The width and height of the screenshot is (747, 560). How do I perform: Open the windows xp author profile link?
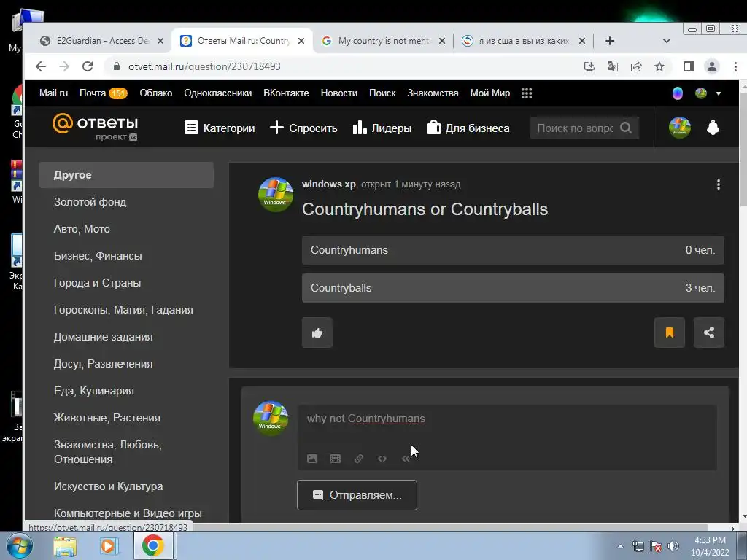(329, 184)
